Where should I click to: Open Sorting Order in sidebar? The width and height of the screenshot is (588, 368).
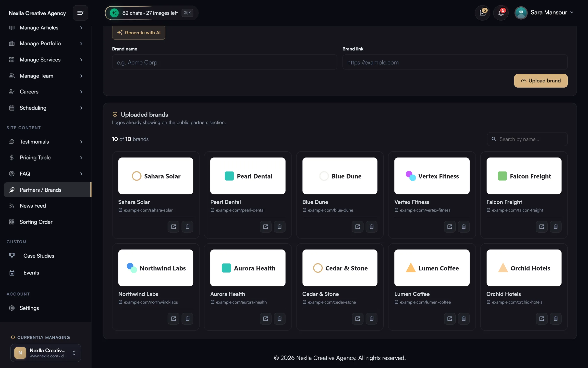(x=47, y=222)
